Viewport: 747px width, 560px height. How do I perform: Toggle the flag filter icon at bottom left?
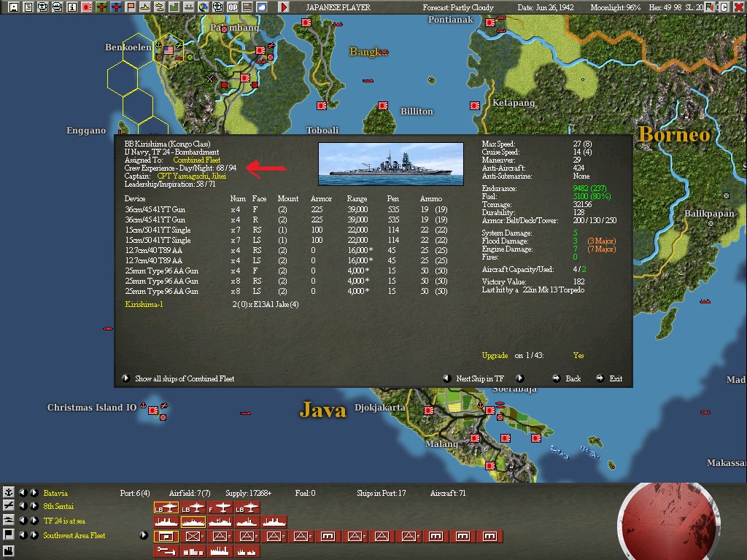9,534
